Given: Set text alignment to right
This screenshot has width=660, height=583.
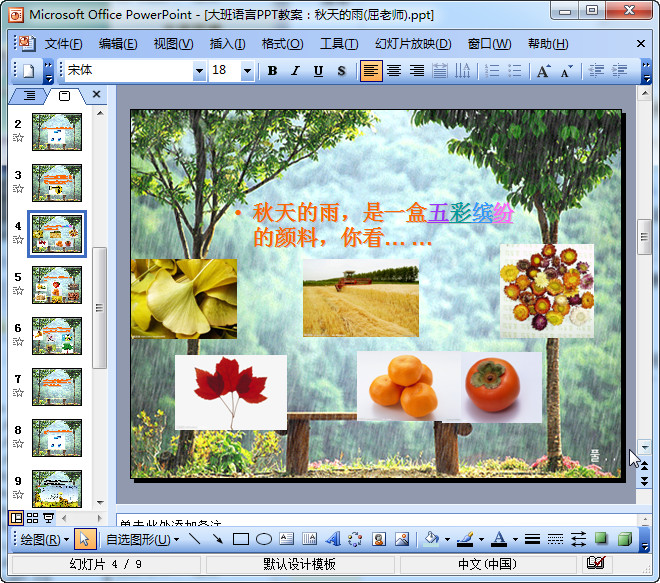Looking at the screenshot, I should coord(417,70).
